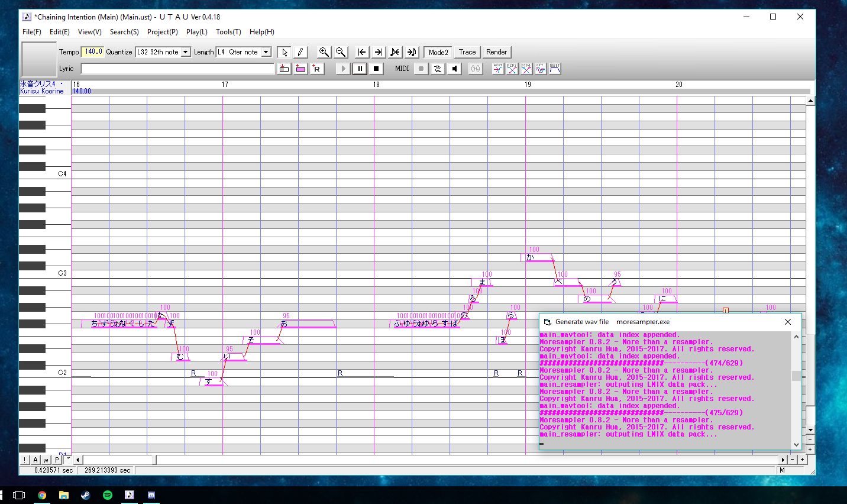The width and height of the screenshot is (847, 504).
Task: Open the Tools(T) menu
Action: (228, 32)
